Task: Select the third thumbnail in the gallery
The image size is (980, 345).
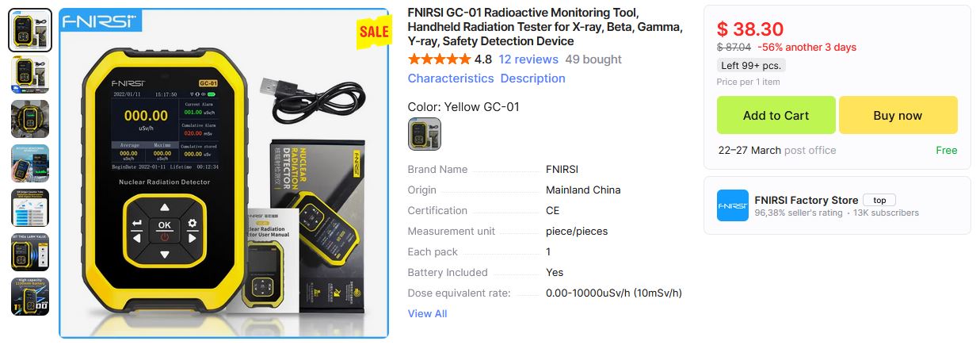Action: (30, 119)
